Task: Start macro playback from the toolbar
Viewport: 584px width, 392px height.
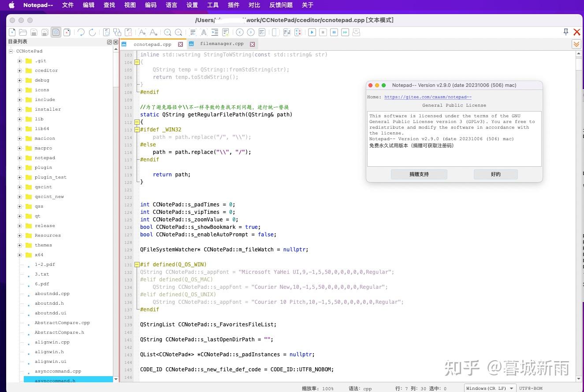Action: point(313,32)
